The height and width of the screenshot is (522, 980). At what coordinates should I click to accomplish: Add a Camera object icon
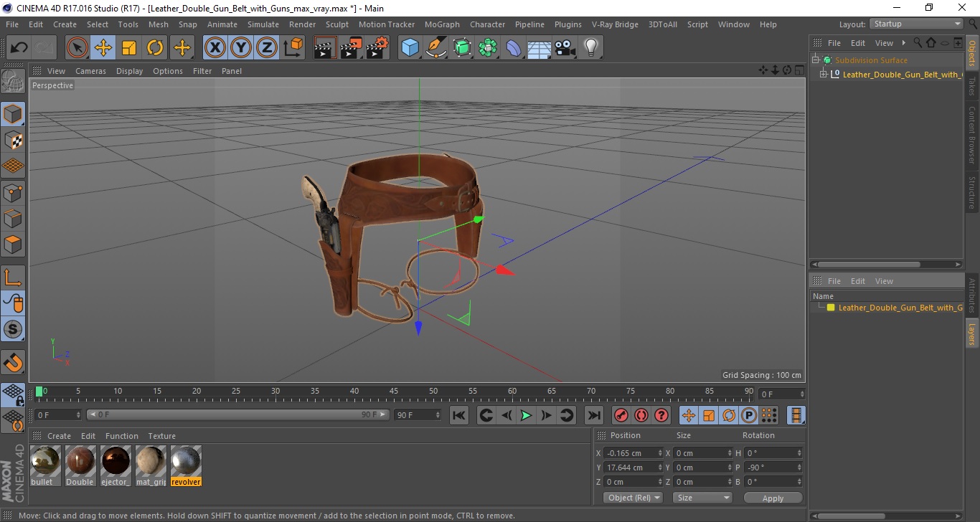tap(565, 48)
